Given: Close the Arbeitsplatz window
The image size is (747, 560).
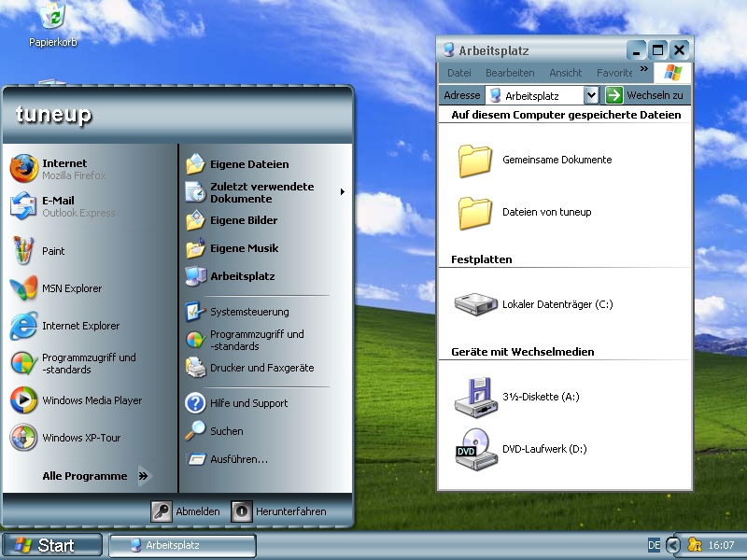Looking at the screenshot, I should pos(680,50).
